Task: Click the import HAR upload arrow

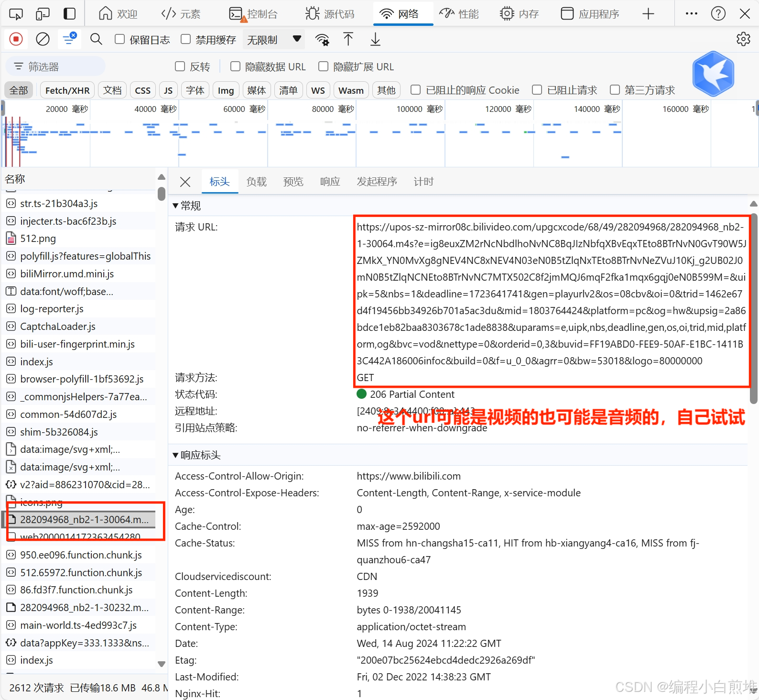Action: pyautogui.click(x=348, y=39)
